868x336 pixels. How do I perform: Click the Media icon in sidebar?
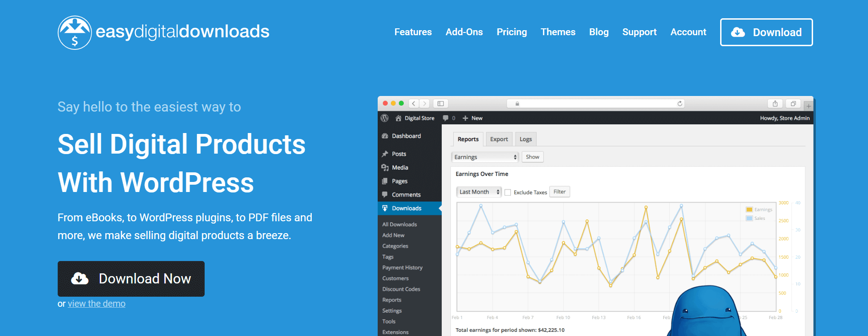point(385,167)
